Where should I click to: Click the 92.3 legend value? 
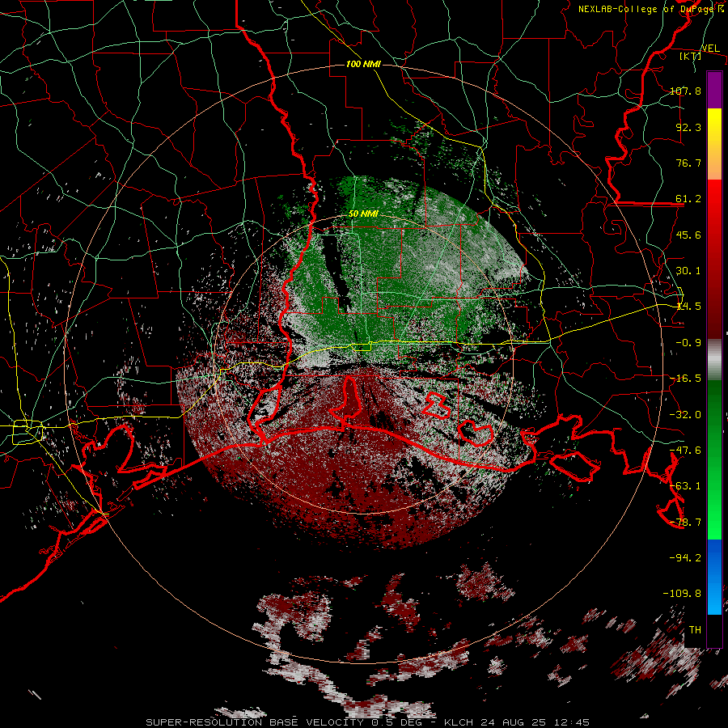pyautogui.click(x=688, y=127)
